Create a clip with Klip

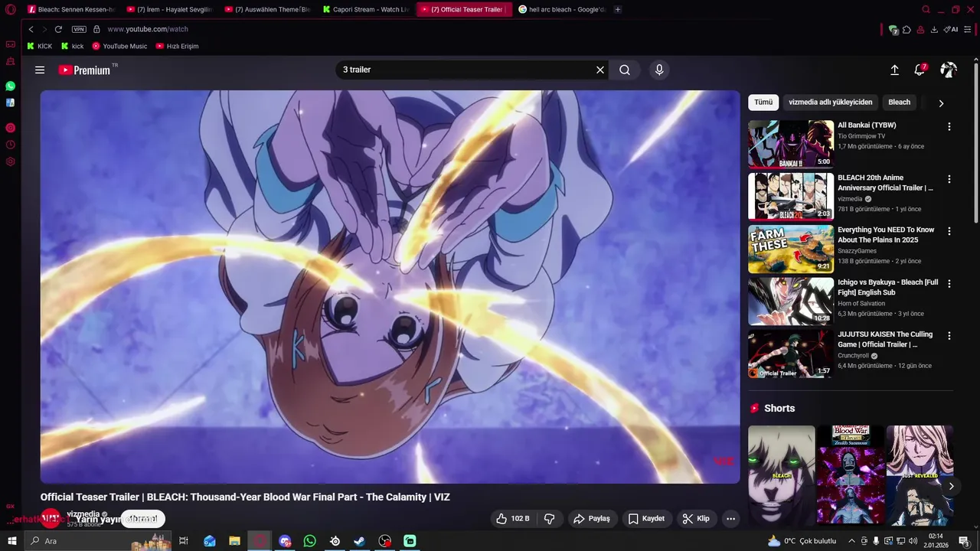(696, 519)
